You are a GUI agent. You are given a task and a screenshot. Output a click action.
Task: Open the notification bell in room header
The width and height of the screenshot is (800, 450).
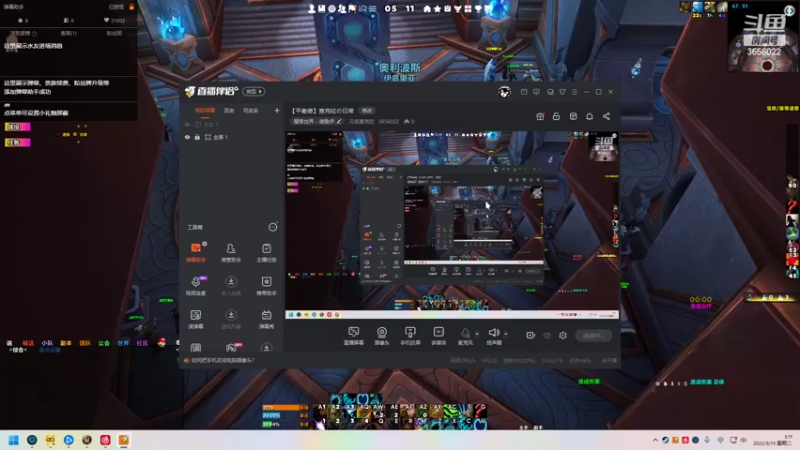pos(589,116)
